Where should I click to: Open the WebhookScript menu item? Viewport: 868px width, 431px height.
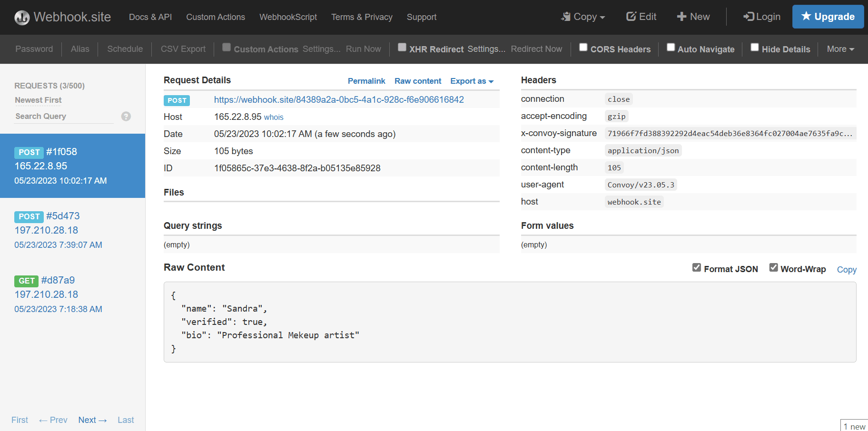point(288,17)
